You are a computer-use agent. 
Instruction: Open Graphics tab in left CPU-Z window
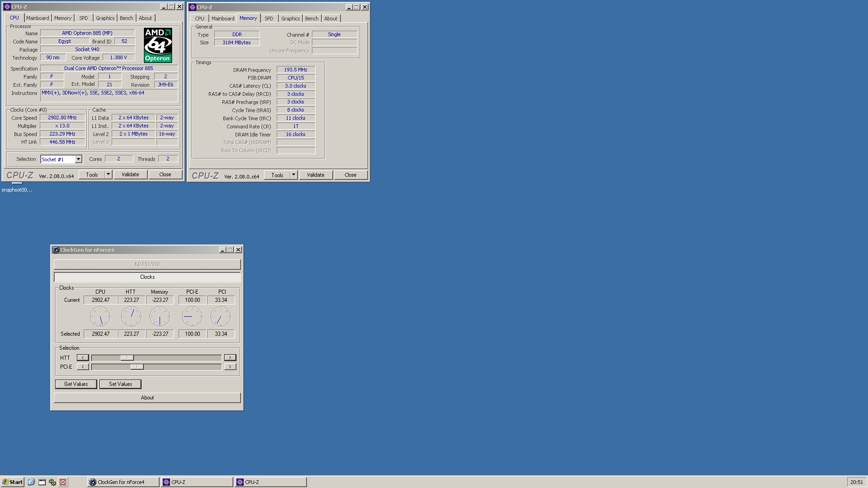[105, 18]
